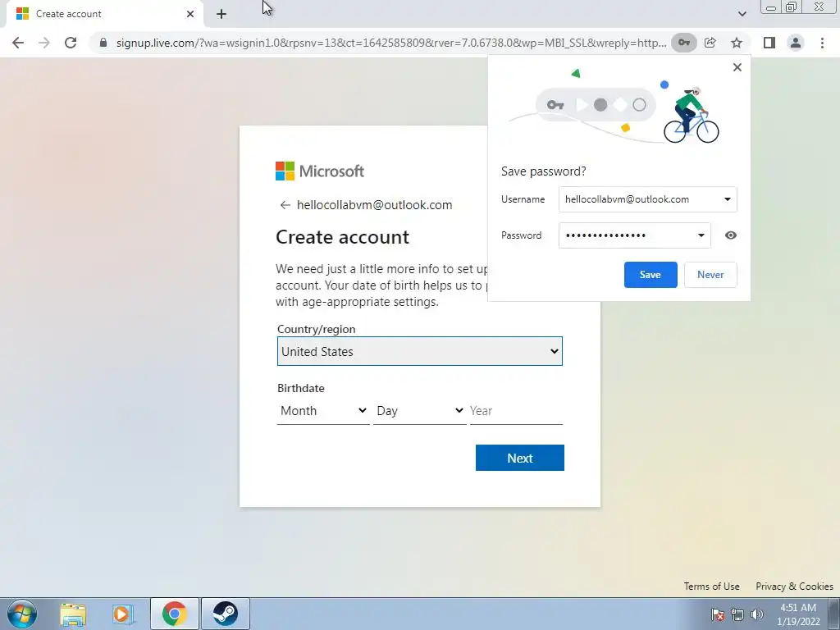This screenshot has width=840, height=630.
Task: Go back via arrow beside email address
Action: click(285, 205)
